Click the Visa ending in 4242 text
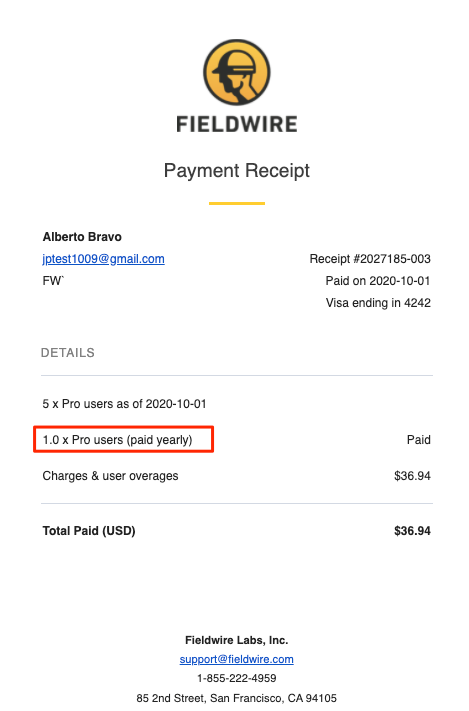Screen dimensions: 469x711 pyautogui.click(x=378, y=303)
